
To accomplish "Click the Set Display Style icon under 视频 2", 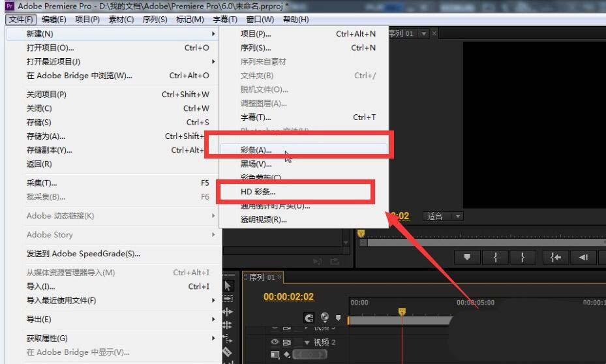I will (x=275, y=354).
